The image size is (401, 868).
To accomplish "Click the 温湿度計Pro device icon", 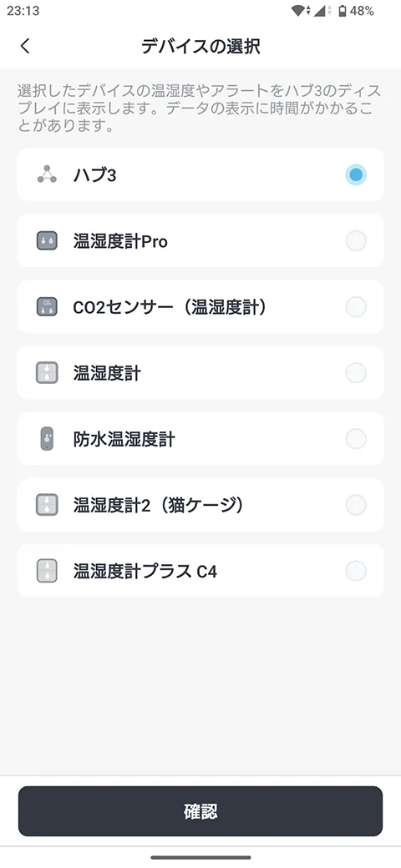I will click(47, 241).
